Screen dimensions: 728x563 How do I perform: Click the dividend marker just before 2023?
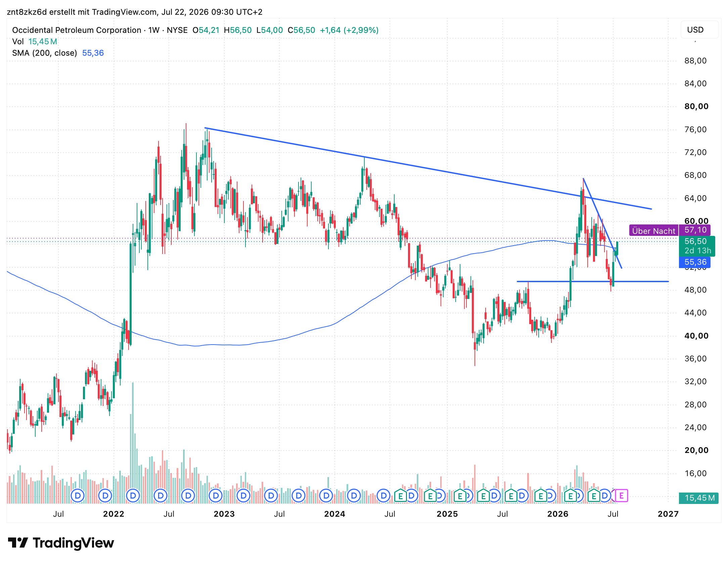(x=216, y=495)
